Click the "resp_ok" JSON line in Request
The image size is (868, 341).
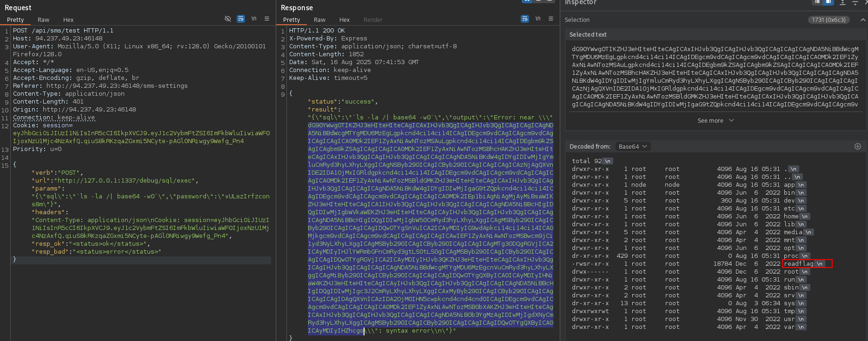[x=91, y=244]
